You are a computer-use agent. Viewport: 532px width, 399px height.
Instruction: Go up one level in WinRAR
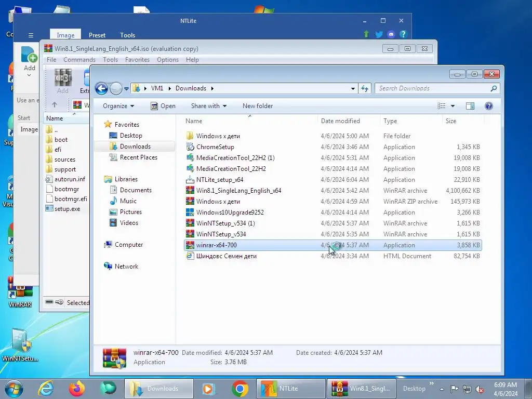(54, 104)
